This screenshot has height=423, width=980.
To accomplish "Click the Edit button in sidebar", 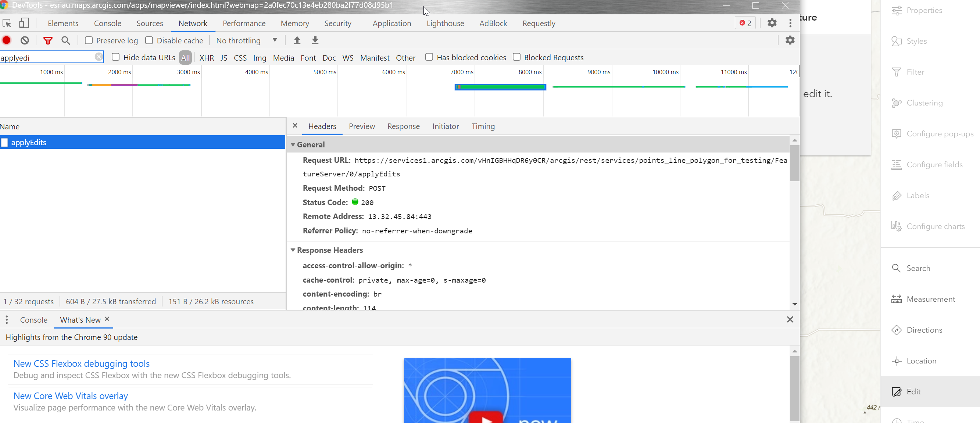I will click(x=913, y=391).
